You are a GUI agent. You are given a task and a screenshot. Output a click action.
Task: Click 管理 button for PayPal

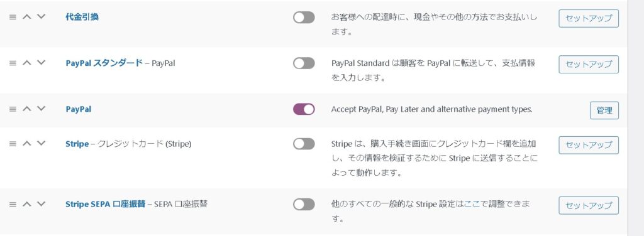[604, 110]
